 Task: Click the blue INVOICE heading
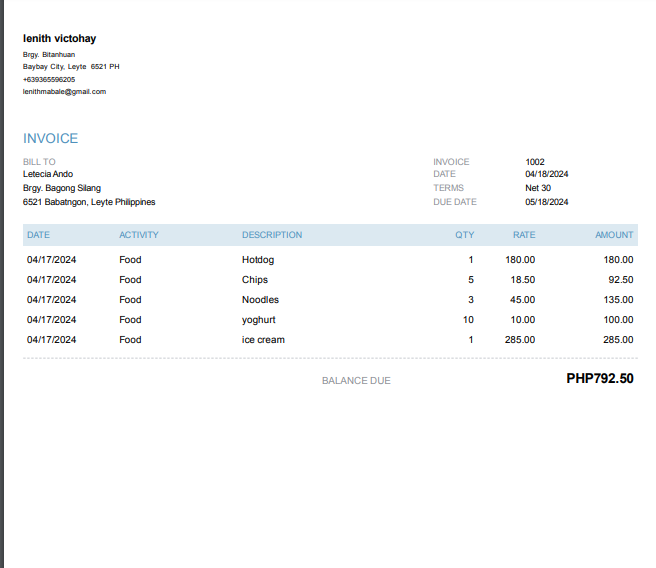pos(51,138)
